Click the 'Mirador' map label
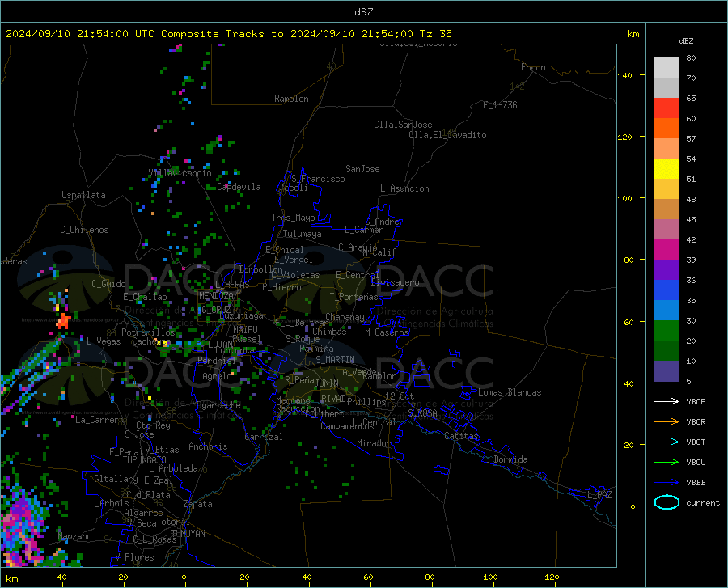 tap(373, 443)
